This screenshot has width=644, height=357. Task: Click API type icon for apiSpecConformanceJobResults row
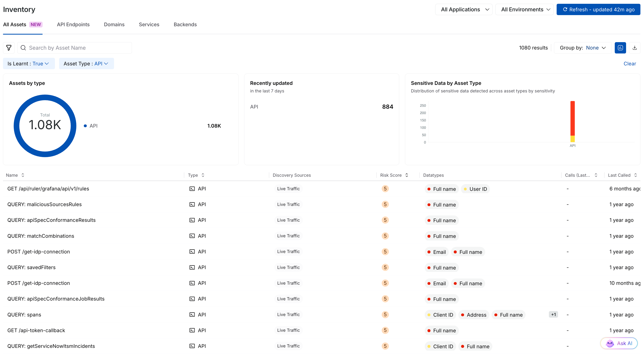coord(192,299)
